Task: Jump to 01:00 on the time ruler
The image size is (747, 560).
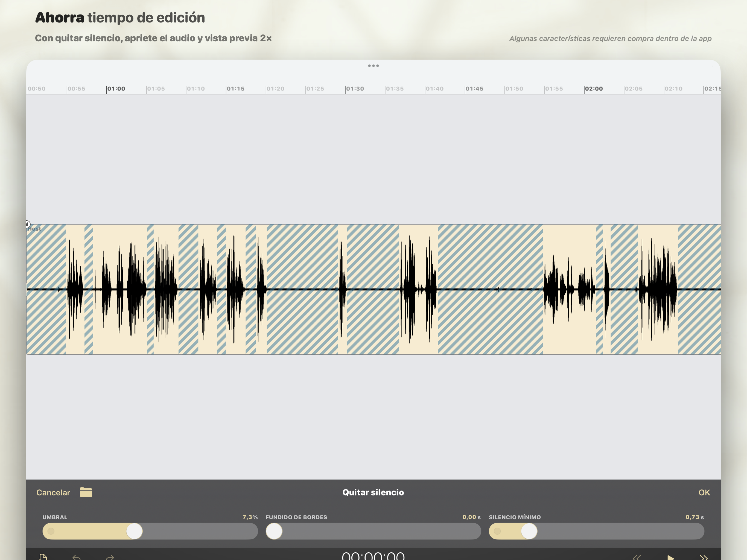Action: (x=116, y=89)
